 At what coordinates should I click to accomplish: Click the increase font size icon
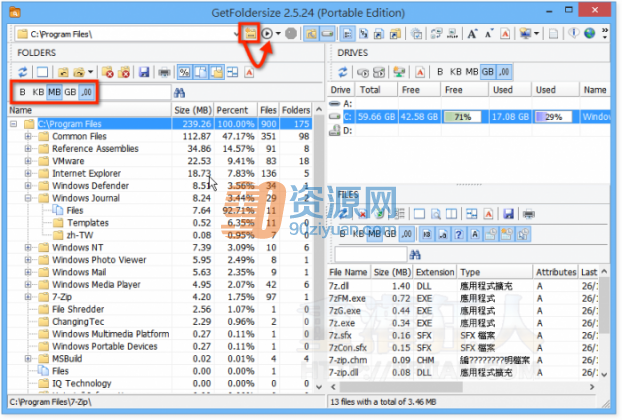472,34
